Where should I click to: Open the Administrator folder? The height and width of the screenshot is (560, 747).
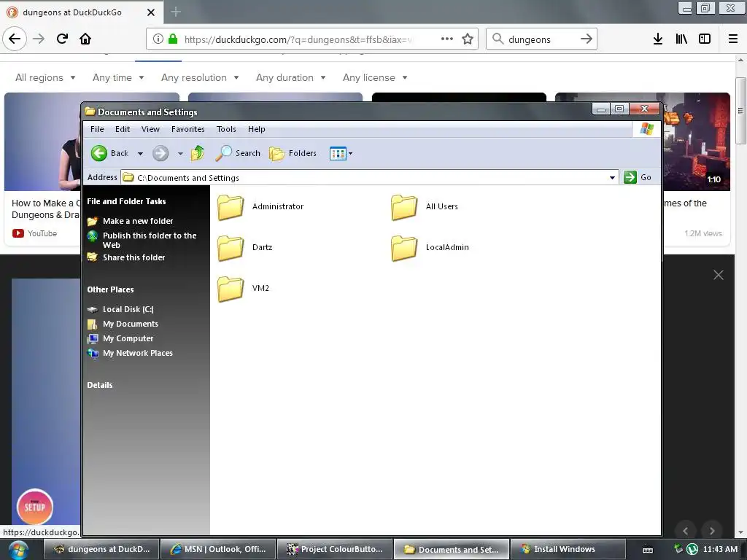[x=260, y=206]
